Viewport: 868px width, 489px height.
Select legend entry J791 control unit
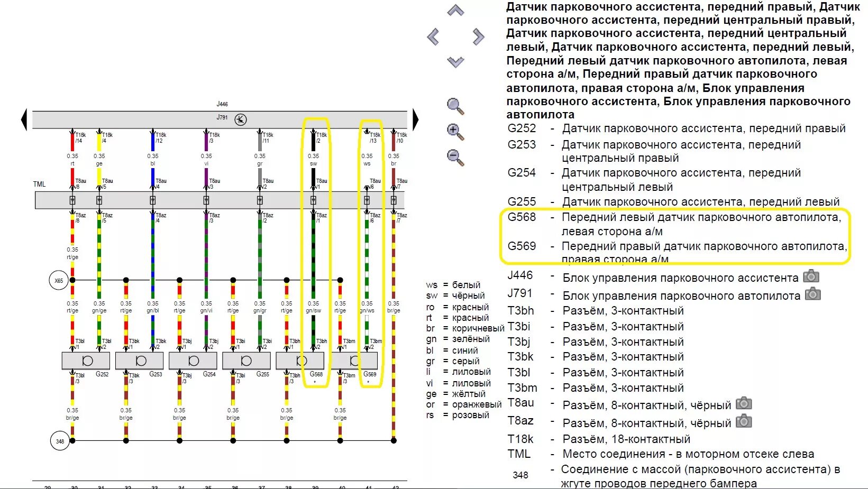(654, 295)
